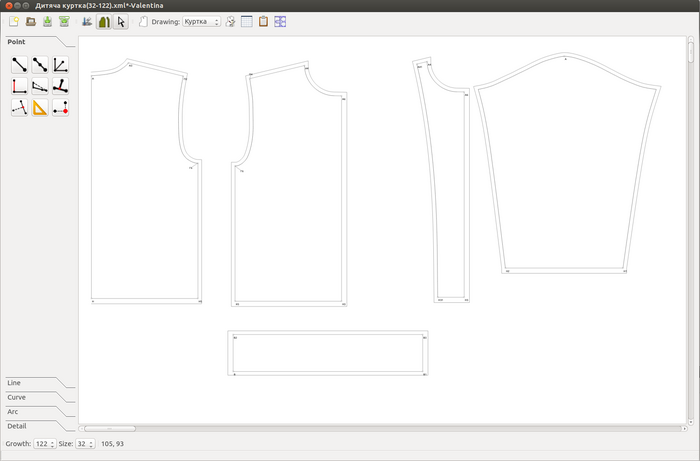The image size is (700, 461).
Task: Activate the arrow pointer tool
Action: (x=120, y=21)
